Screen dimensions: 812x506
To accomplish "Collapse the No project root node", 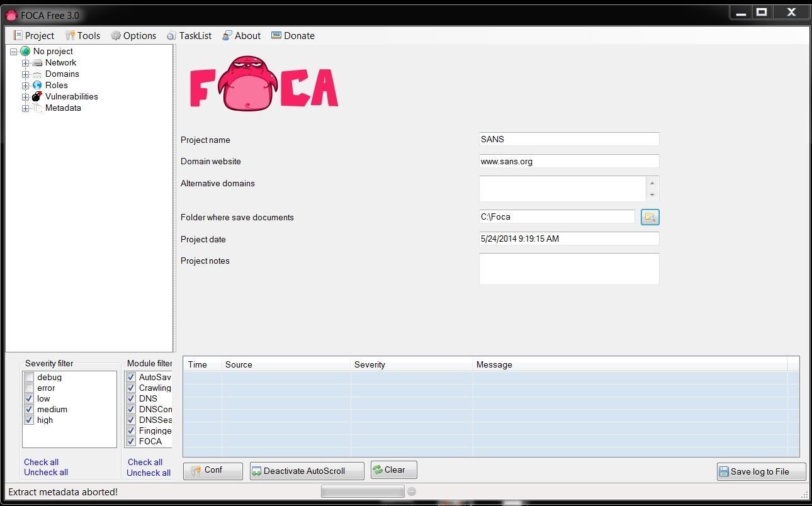I will tap(13, 52).
